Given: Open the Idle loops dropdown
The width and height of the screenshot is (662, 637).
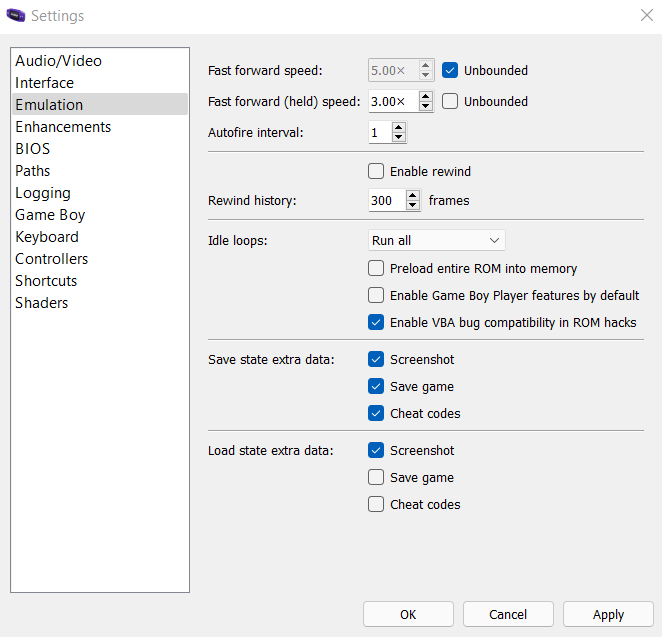Looking at the screenshot, I should (x=436, y=240).
